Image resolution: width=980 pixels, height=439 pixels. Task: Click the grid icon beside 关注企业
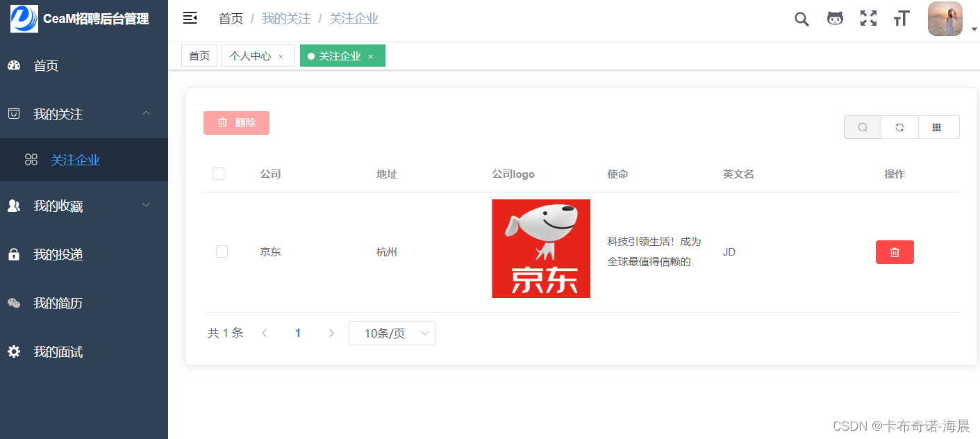pos(31,160)
